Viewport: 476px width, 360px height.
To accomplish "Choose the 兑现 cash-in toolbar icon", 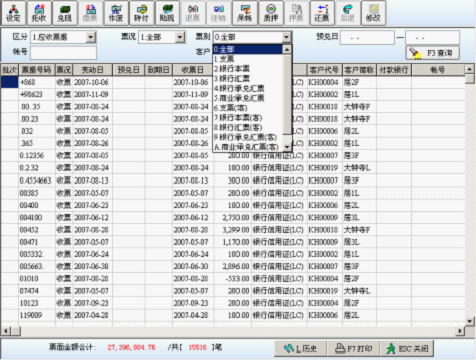I will tap(65, 13).
